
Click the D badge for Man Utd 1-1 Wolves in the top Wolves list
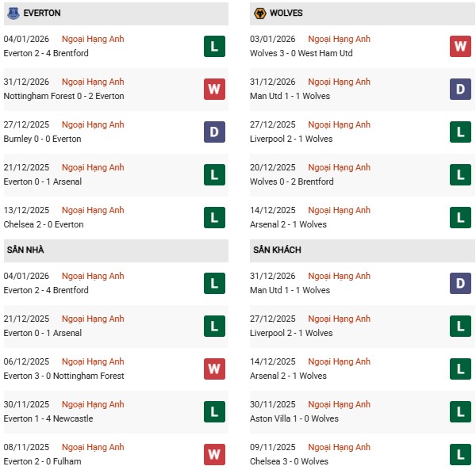[x=460, y=90]
